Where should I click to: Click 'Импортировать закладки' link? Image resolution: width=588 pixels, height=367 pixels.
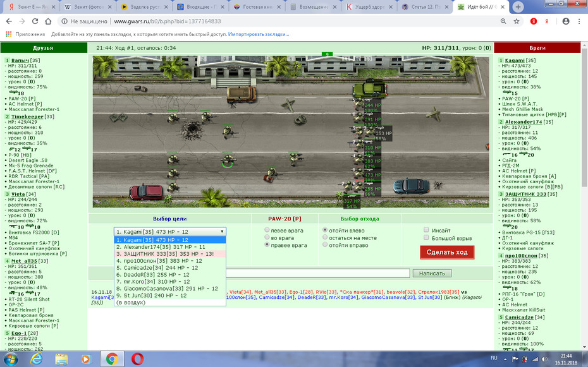(259, 34)
